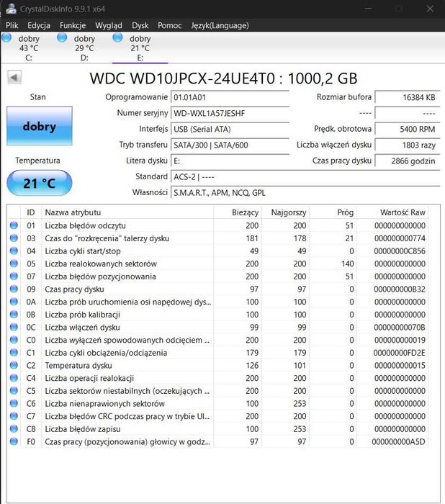Click the 'Wartość Raw' column header
This screenshot has width=445, height=504.
click(392, 212)
